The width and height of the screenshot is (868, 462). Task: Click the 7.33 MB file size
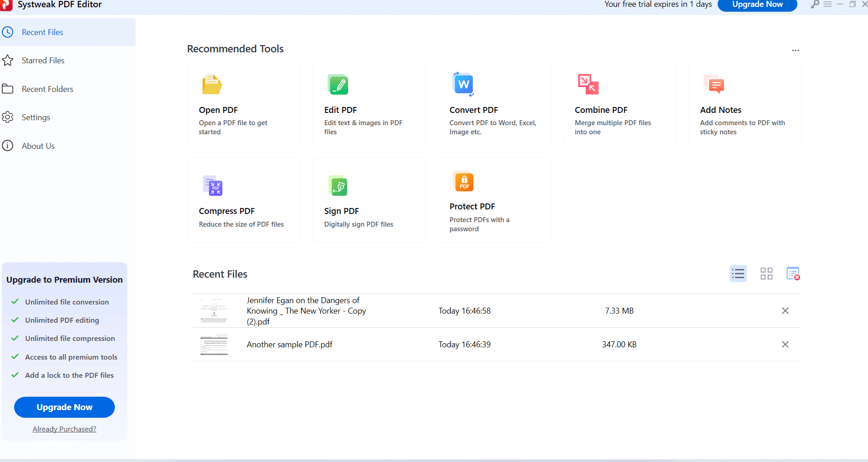click(x=619, y=311)
